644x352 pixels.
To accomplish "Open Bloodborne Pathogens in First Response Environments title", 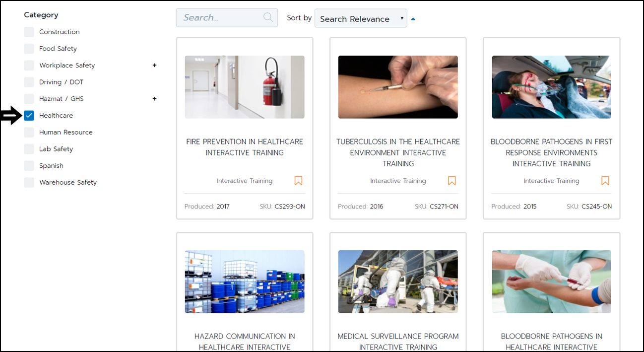I will coord(552,152).
